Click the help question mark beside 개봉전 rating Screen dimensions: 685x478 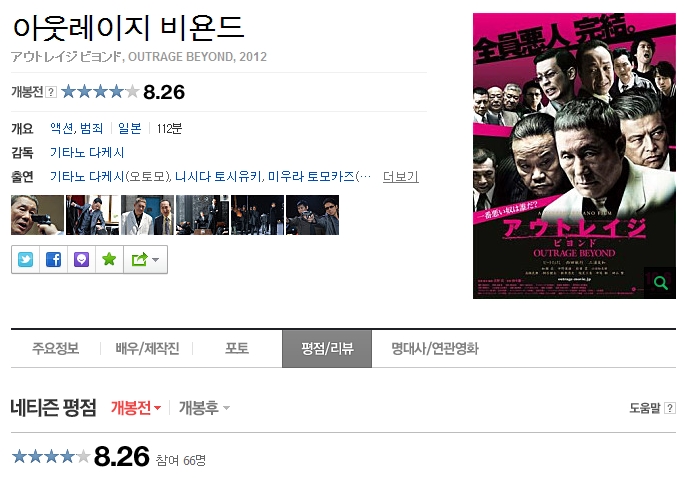pos(51,92)
